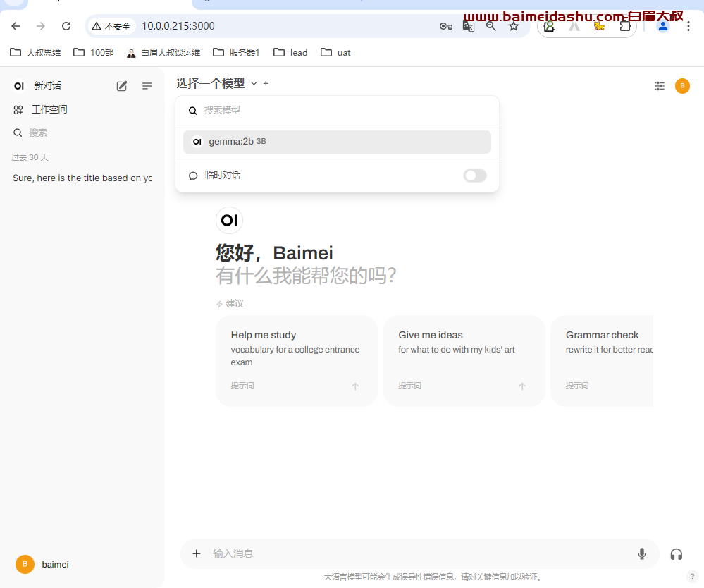
Task: Click the browser forward arrow
Action: pos(41,26)
